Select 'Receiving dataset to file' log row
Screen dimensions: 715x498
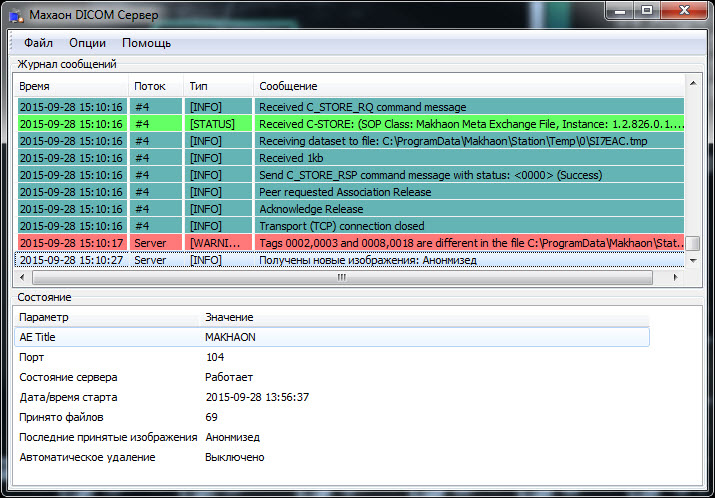point(350,141)
